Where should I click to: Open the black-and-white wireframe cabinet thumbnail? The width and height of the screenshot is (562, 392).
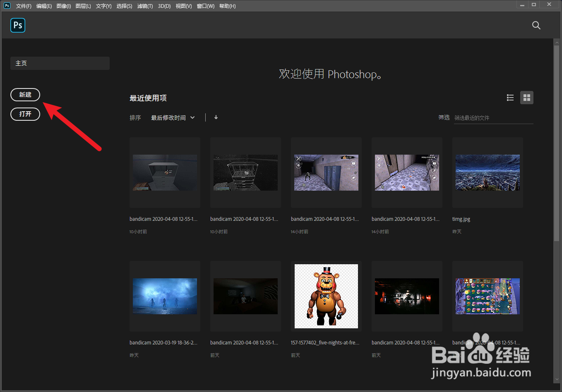(245, 172)
